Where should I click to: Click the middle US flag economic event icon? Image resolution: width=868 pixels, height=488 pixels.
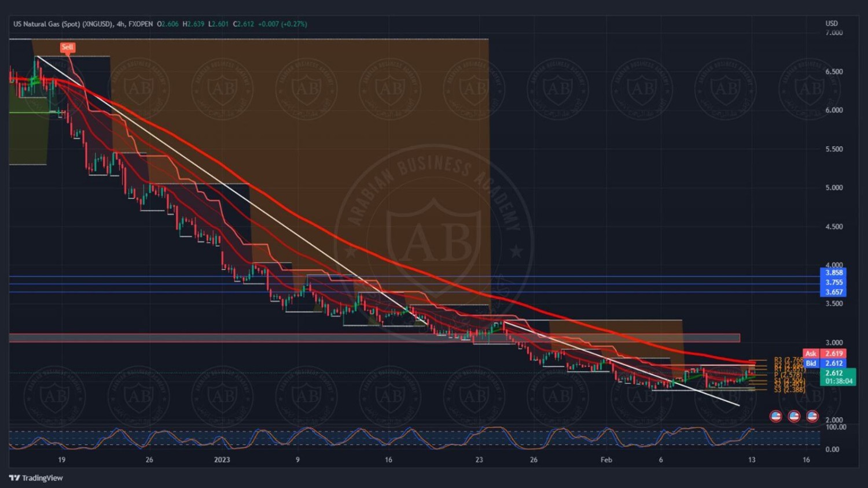(x=794, y=416)
